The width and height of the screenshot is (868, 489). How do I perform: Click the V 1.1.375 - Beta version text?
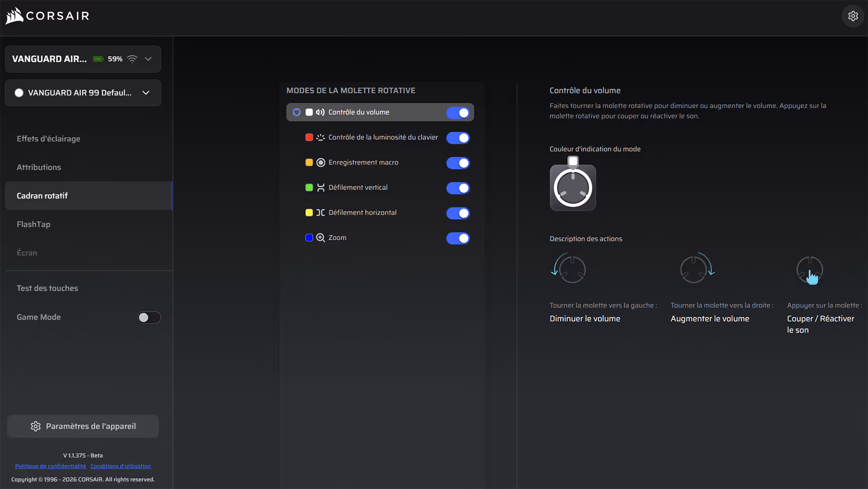click(x=83, y=456)
